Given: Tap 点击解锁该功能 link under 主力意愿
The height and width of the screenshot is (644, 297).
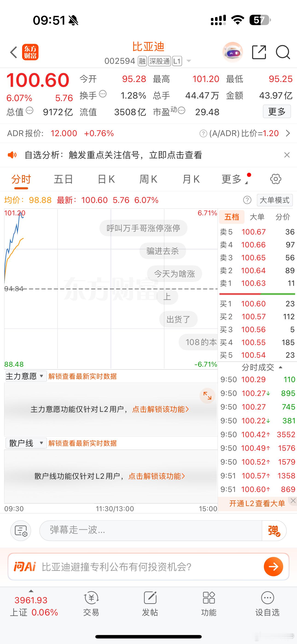Looking at the screenshot, I should pos(160,409).
